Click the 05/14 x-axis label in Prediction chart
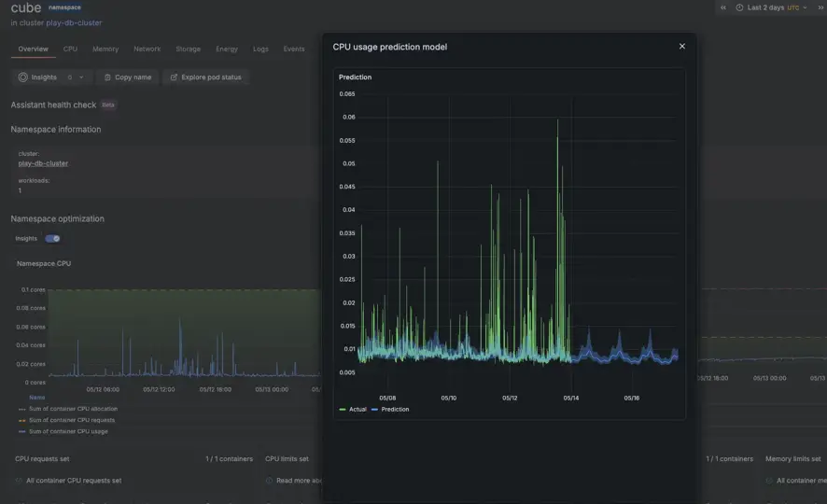 (x=570, y=398)
